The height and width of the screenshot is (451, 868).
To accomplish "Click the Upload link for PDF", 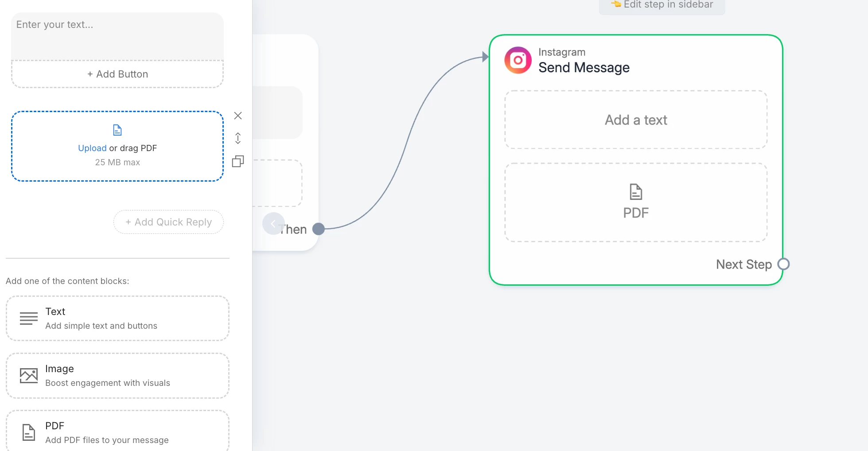I will coord(92,148).
